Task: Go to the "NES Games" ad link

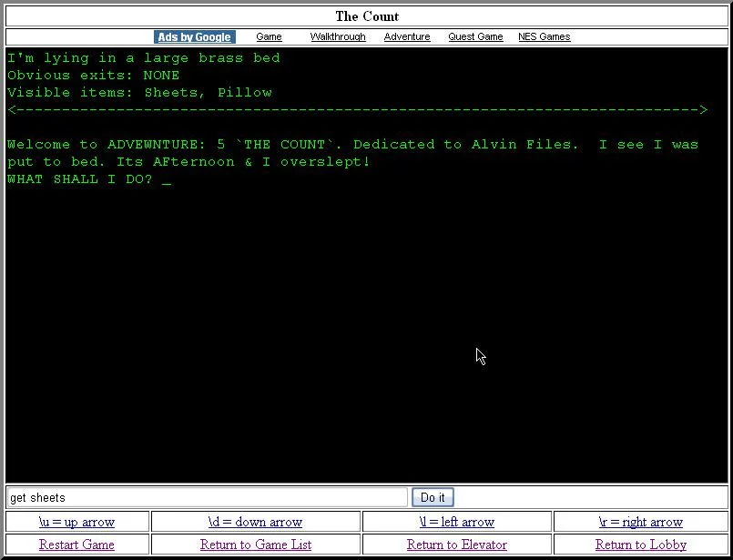Action: [545, 37]
